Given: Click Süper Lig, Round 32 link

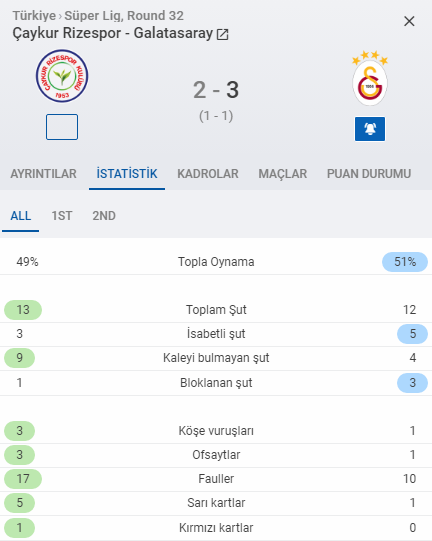Looking at the screenshot, I should point(124,16).
